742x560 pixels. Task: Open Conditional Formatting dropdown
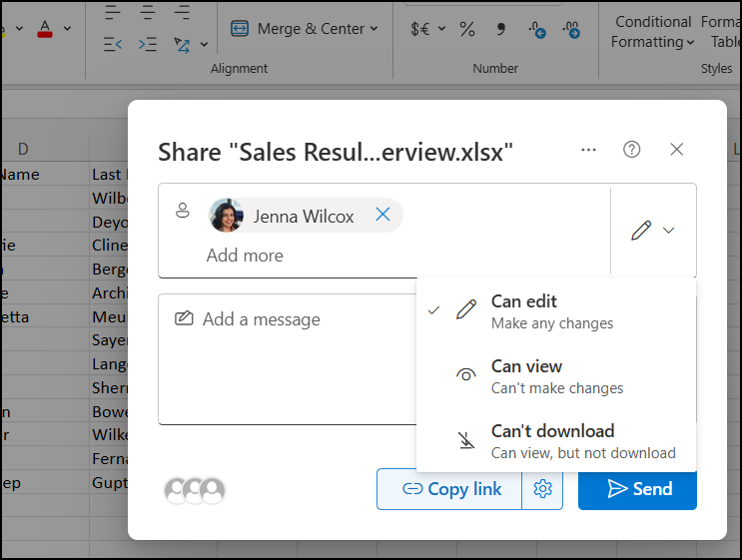653,32
